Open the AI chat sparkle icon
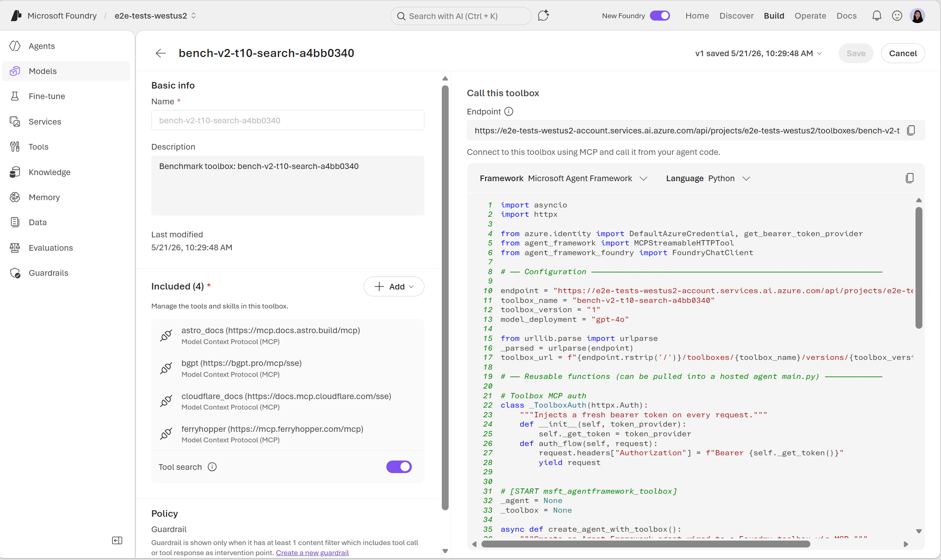The width and height of the screenshot is (941, 560). [543, 16]
